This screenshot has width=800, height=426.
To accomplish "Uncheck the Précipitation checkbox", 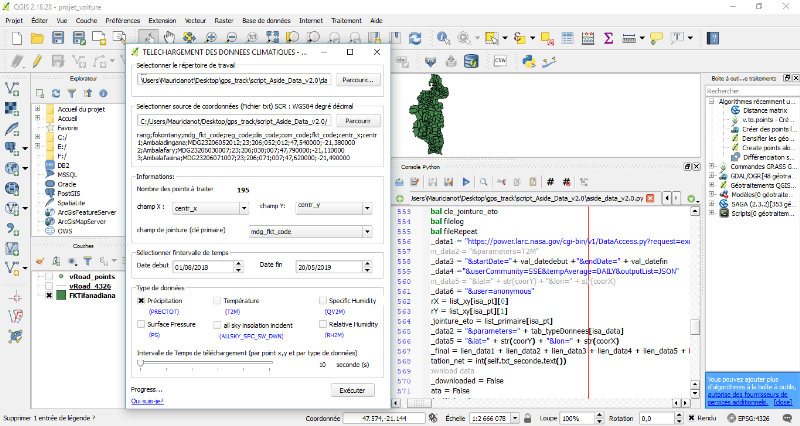I will tap(141, 300).
